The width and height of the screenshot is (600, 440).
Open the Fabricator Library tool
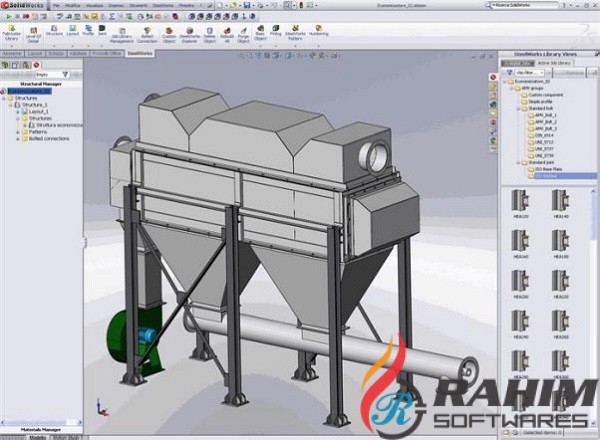point(11,33)
